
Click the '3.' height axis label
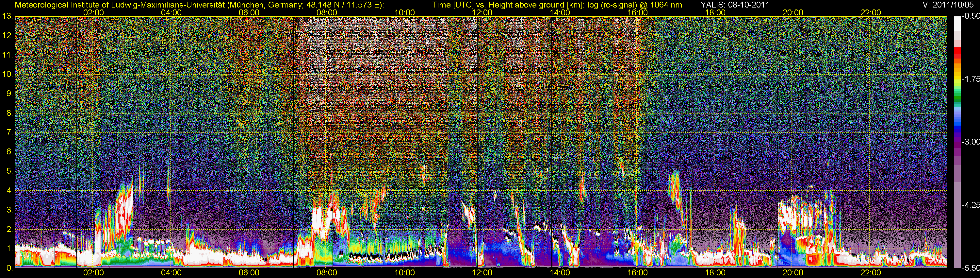point(9,210)
